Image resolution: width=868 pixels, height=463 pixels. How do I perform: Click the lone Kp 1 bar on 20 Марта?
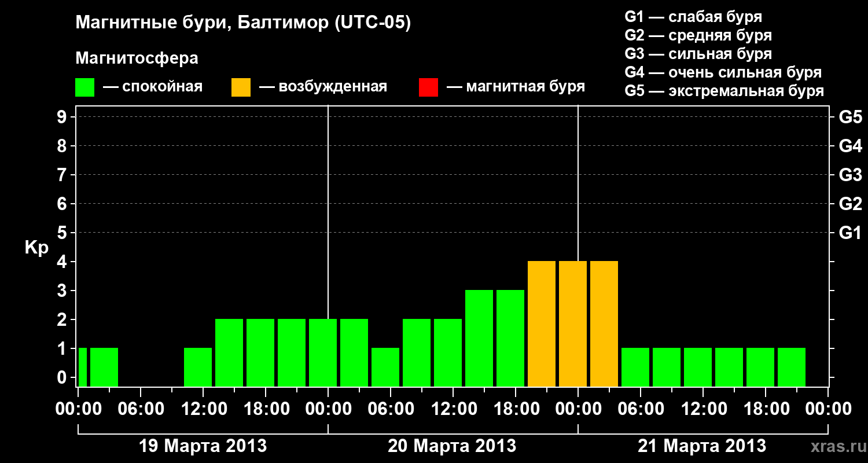(x=385, y=367)
